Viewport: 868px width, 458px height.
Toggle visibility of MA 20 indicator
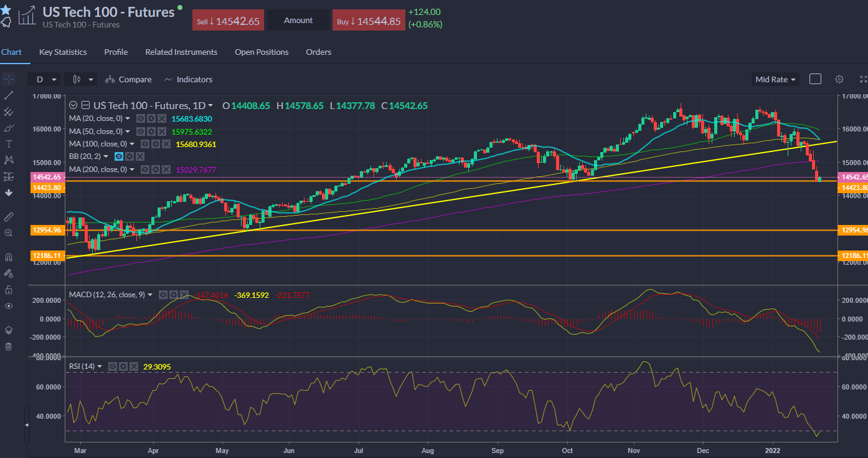141,118
